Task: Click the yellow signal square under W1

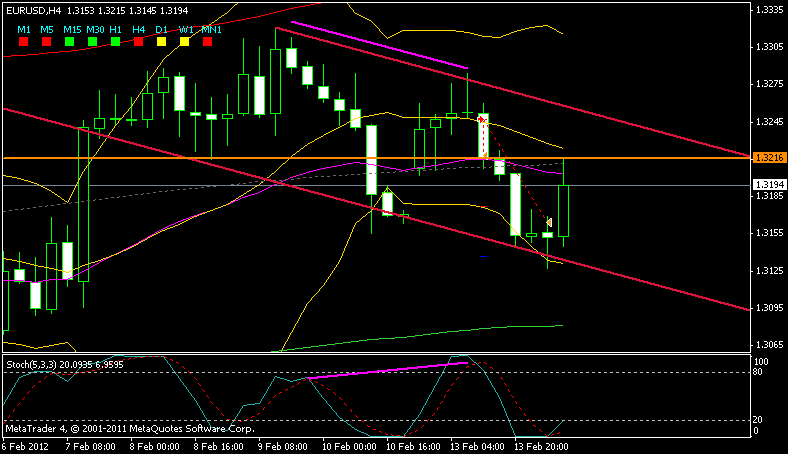Action: tap(184, 42)
